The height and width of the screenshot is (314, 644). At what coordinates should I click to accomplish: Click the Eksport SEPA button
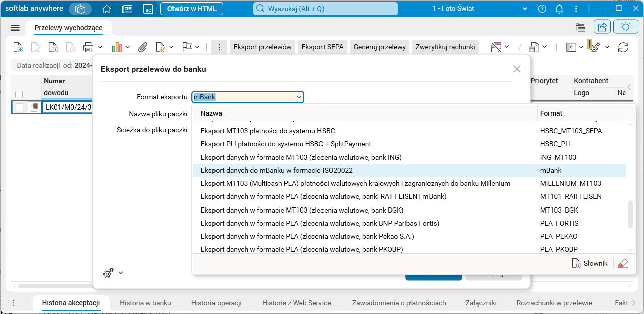click(x=323, y=47)
